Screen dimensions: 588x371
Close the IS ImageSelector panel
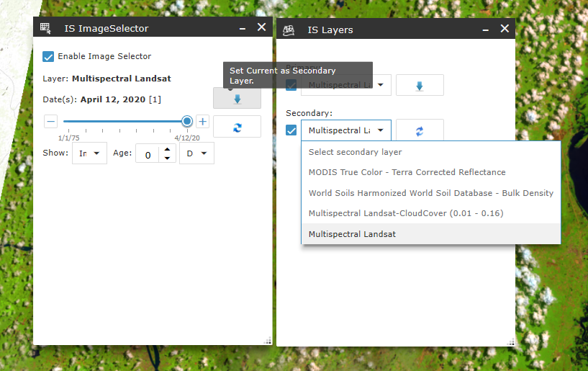pyautogui.click(x=262, y=27)
